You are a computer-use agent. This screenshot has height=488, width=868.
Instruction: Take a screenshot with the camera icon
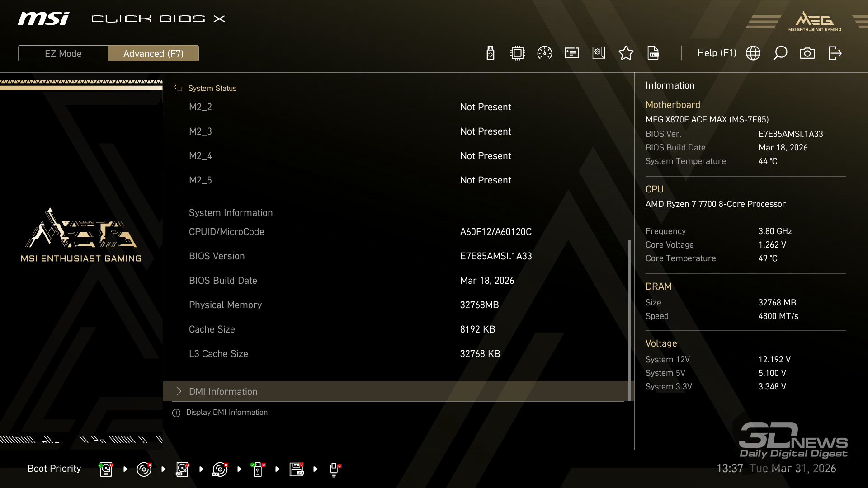pos(807,53)
